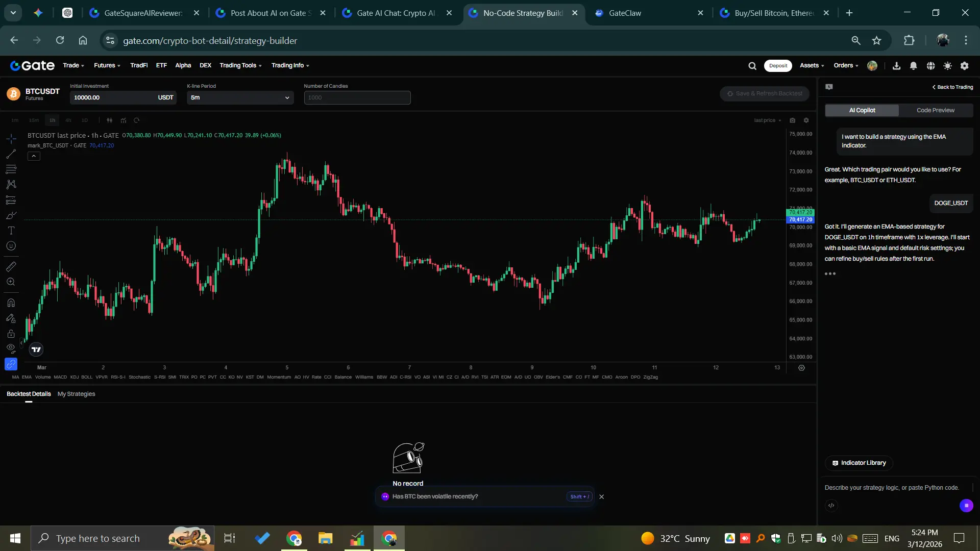The width and height of the screenshot is (980, 551).
Task: Open My Strategies tab
Action: [x=76, y=394]
